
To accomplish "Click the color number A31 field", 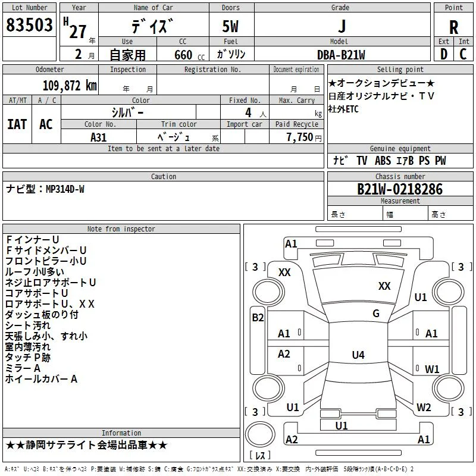I will [99, 137].
